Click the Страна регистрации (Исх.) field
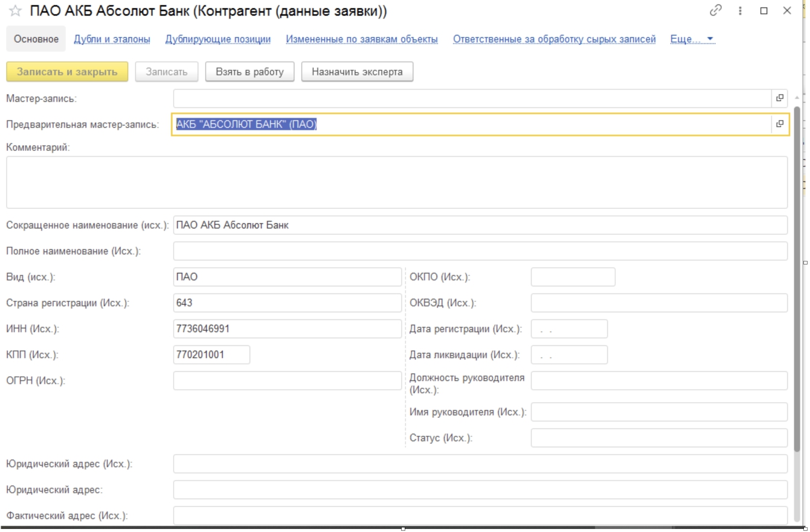The width and height of the screenshot is (810, 532). (x=287, y=303)
